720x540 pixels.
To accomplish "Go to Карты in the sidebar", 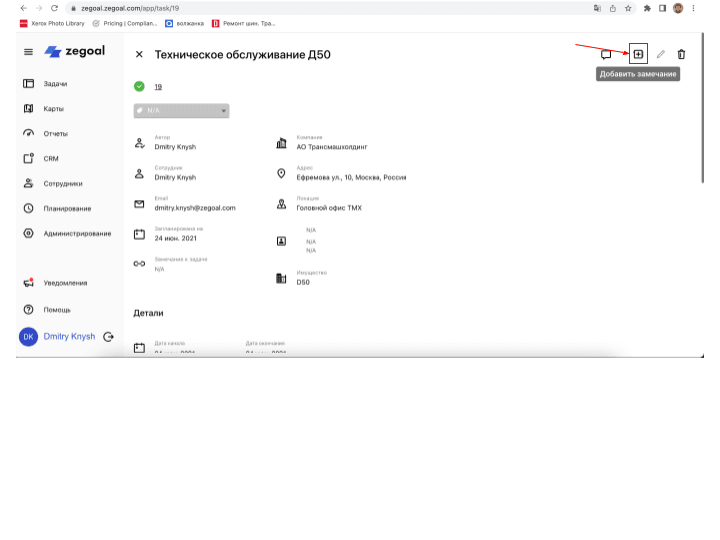I will tap(52, 108).
